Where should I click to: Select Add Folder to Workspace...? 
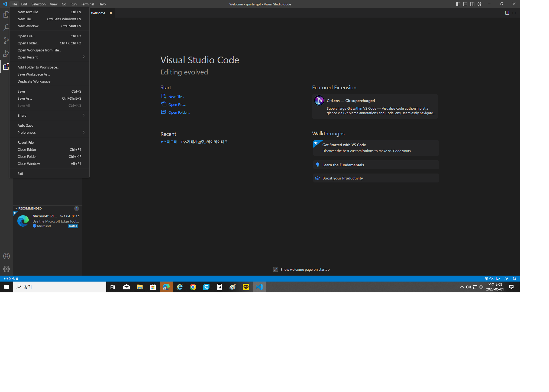[x=50, y=67]
